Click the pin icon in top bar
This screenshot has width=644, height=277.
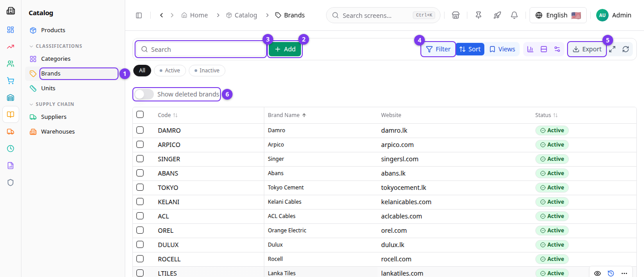(479, 15)
